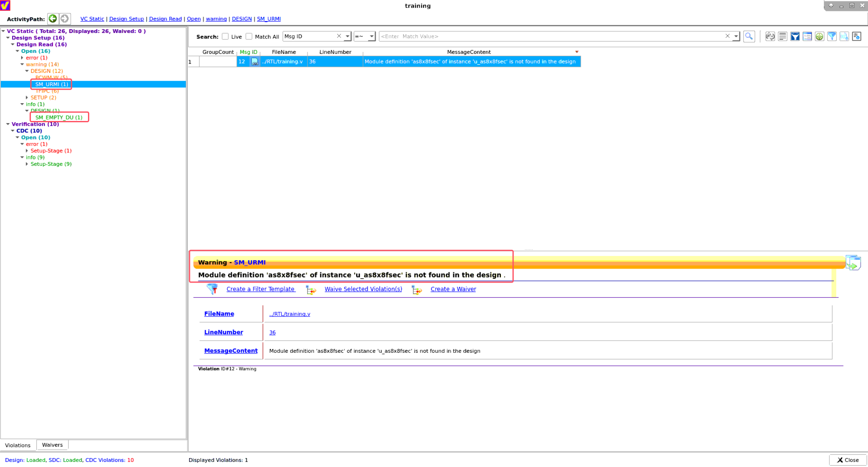The height and width of the screenshot is (467, 868).
Task: Open the Msg ID search field dropdown
Action: click(x=347, y=36)
